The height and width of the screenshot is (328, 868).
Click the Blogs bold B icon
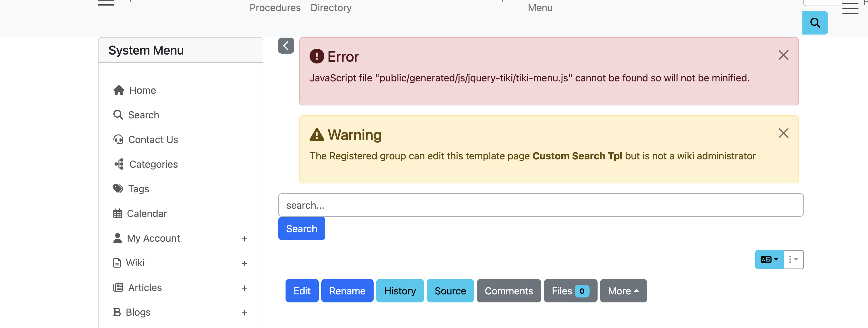click(x=117, y=312)
